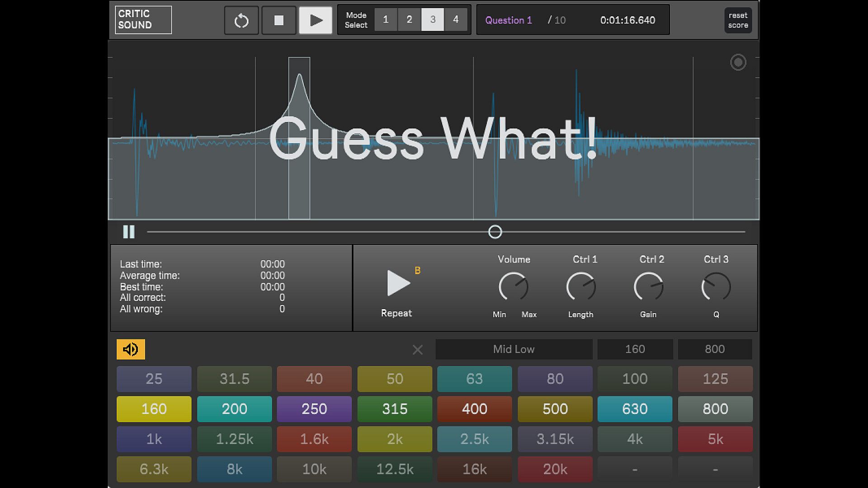
Task: Click the Volume knob
Action: click(514, 286)
